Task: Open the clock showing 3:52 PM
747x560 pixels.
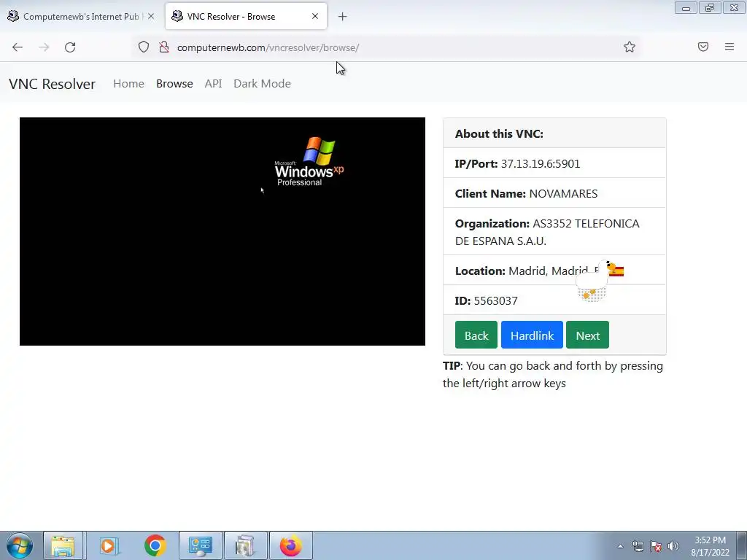Action: 710,546
